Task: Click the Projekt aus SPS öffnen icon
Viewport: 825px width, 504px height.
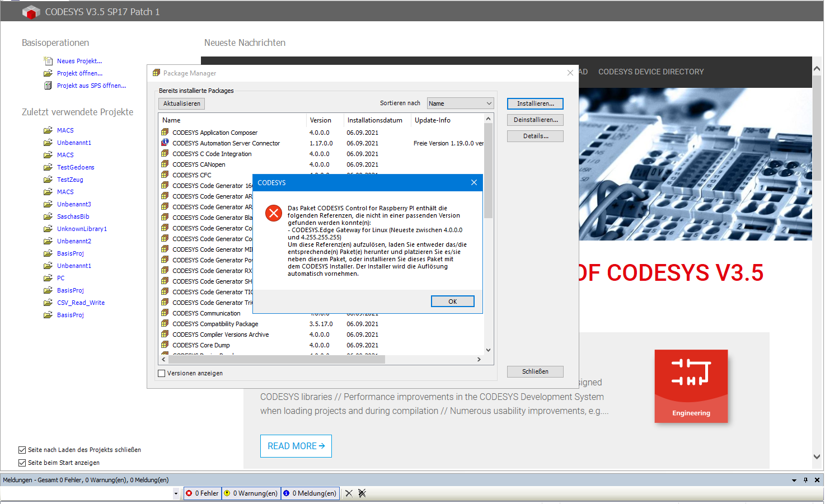Action: point(48,86)
